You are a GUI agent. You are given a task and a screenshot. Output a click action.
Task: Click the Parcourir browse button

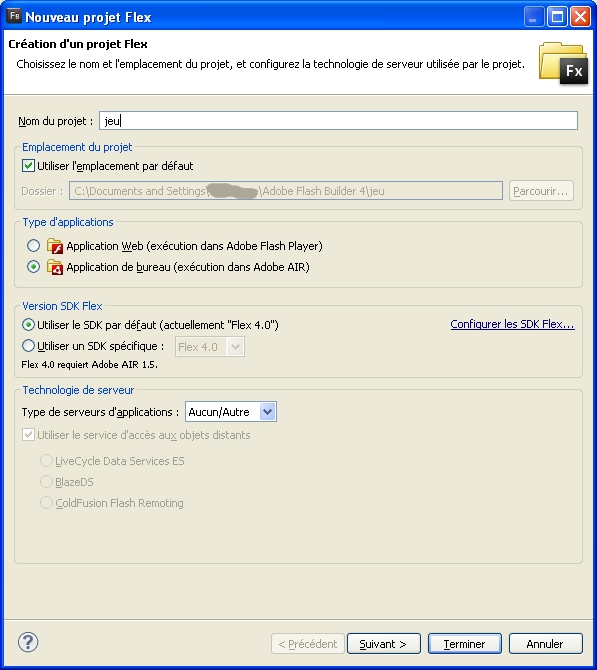coord(541,191)
